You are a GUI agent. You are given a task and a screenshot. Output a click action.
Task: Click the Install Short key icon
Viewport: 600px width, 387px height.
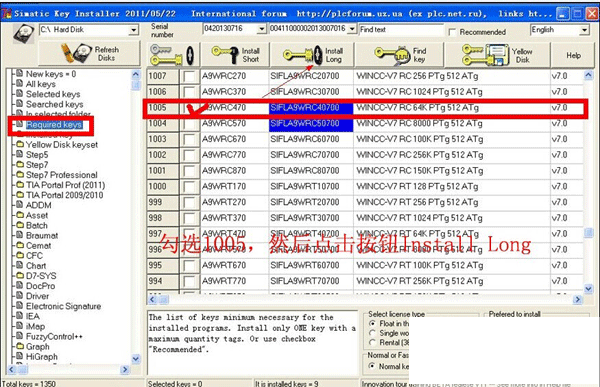point(225,55)
